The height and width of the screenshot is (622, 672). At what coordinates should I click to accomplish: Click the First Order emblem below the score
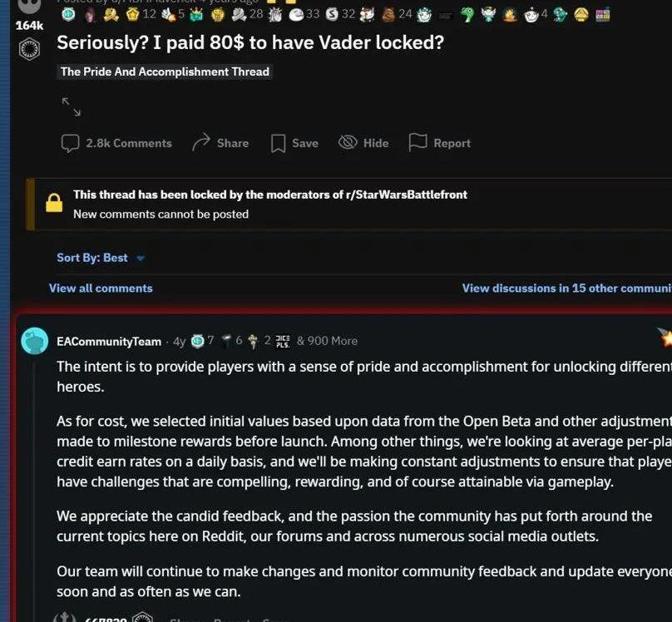coord(29,50)
